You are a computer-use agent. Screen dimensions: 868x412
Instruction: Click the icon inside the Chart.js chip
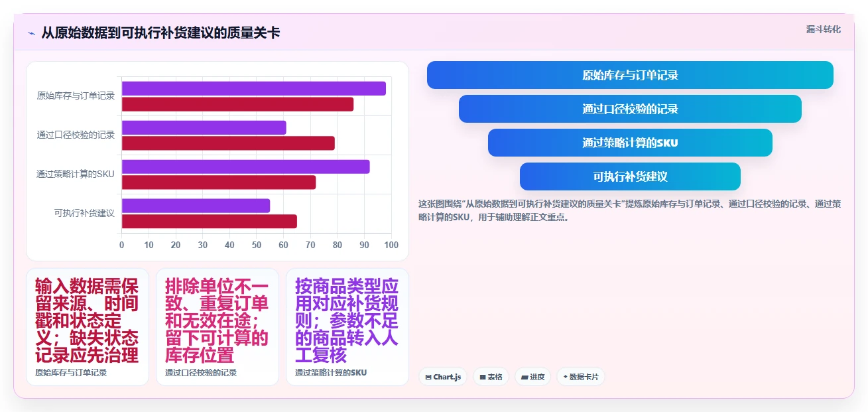pyautogui.click(x=428, y=377)
